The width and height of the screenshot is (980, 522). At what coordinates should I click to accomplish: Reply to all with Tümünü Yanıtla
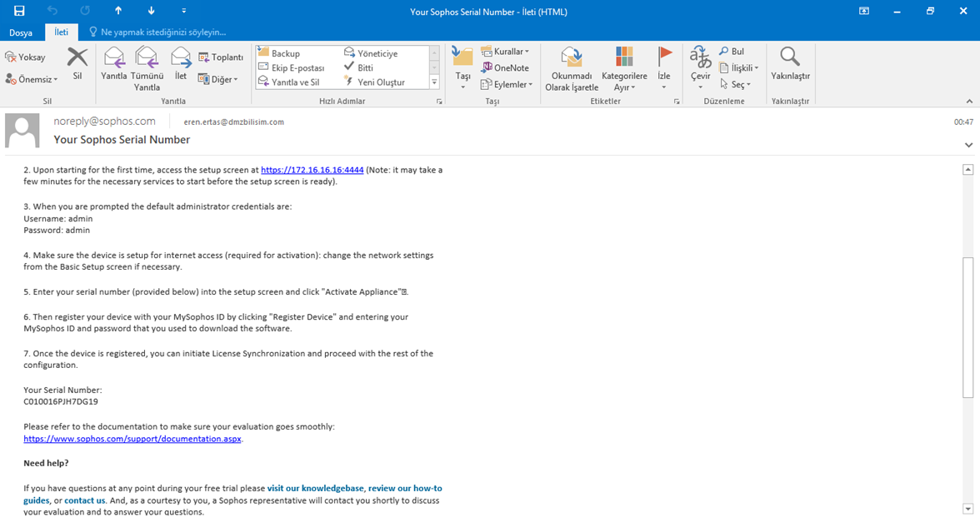tap(147, 69)
